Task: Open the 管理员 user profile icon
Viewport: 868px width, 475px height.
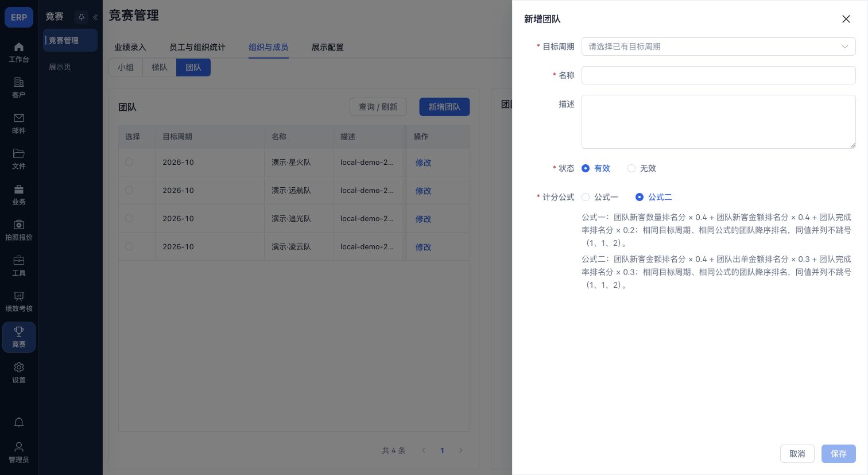Action: (x=19, y=452)
